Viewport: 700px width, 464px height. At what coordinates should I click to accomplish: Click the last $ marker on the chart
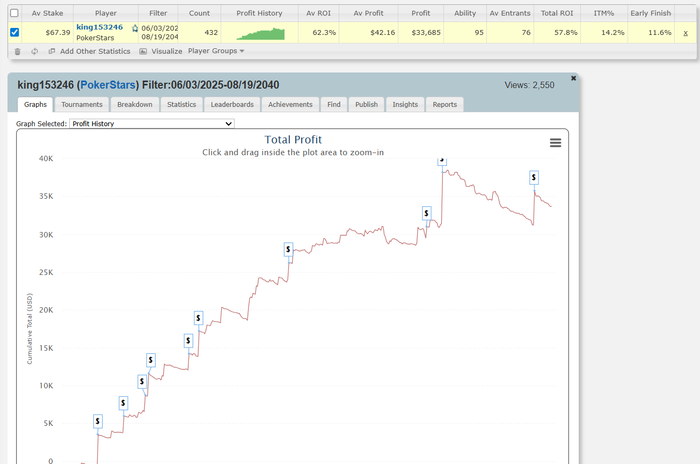click(x=534, y=177)
